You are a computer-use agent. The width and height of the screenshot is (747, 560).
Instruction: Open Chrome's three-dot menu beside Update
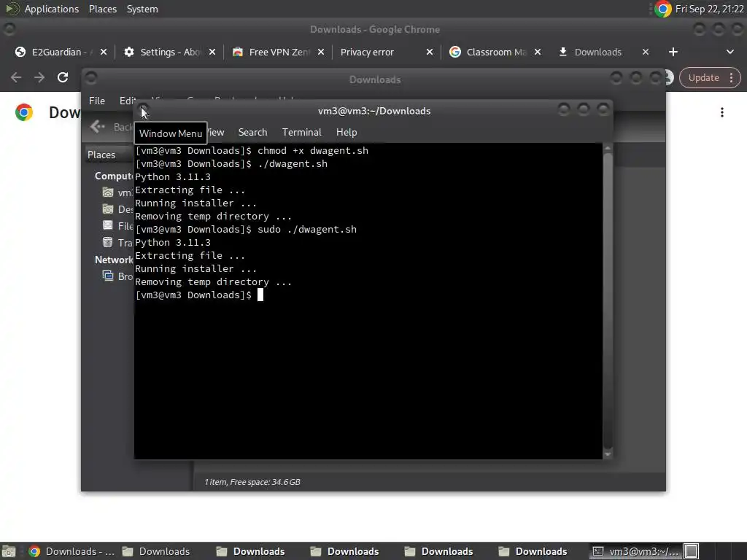pos(731,77)
